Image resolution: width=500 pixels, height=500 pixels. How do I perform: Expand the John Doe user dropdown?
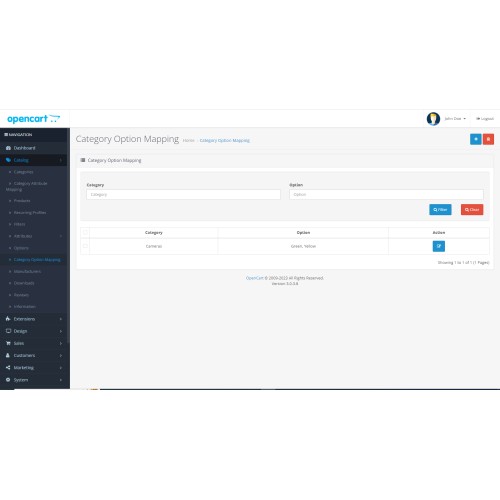coord(455,119)
